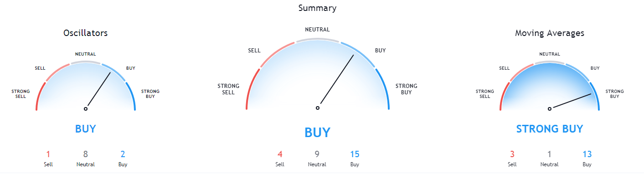Viewport: 644px width, 174px height.
Task: Select the Oscillators heading
Action: [85, 33]
